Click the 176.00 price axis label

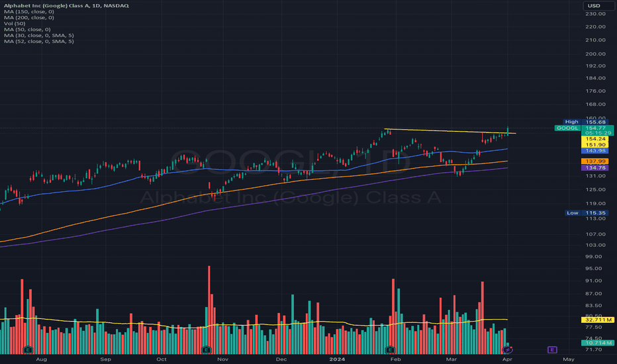pyautogui.click(x=595, y=91)
